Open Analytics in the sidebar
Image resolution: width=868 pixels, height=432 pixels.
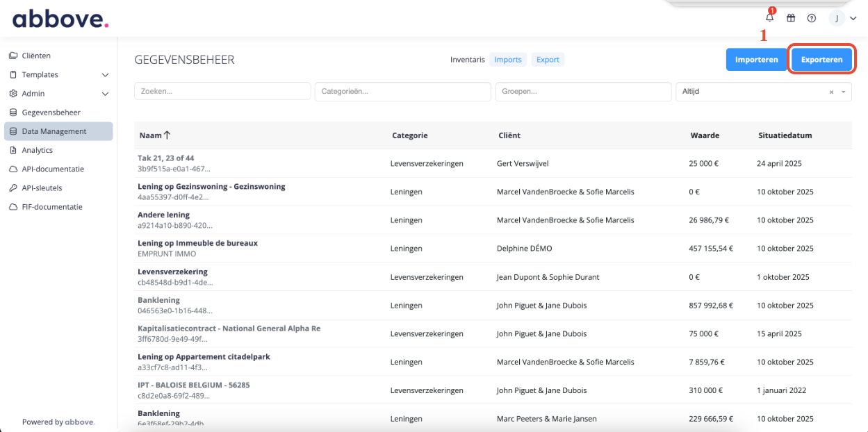pos(38,150)
